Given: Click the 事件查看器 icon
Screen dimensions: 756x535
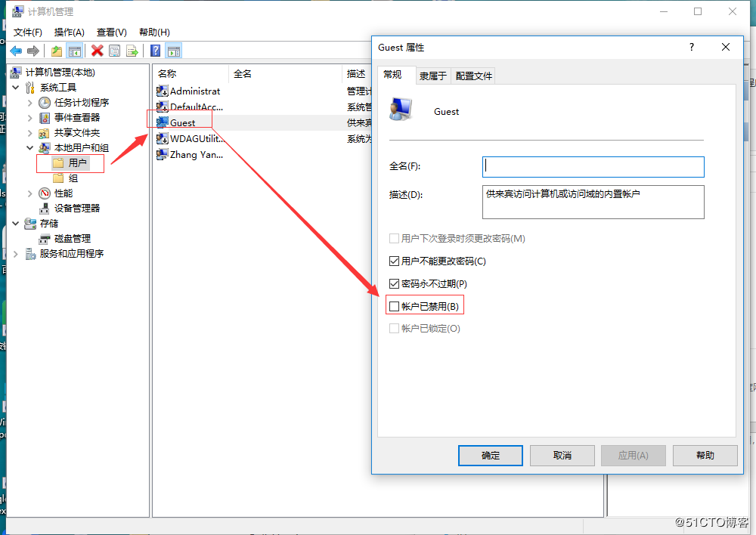Looking at the screenshot, I should (45, 118).
